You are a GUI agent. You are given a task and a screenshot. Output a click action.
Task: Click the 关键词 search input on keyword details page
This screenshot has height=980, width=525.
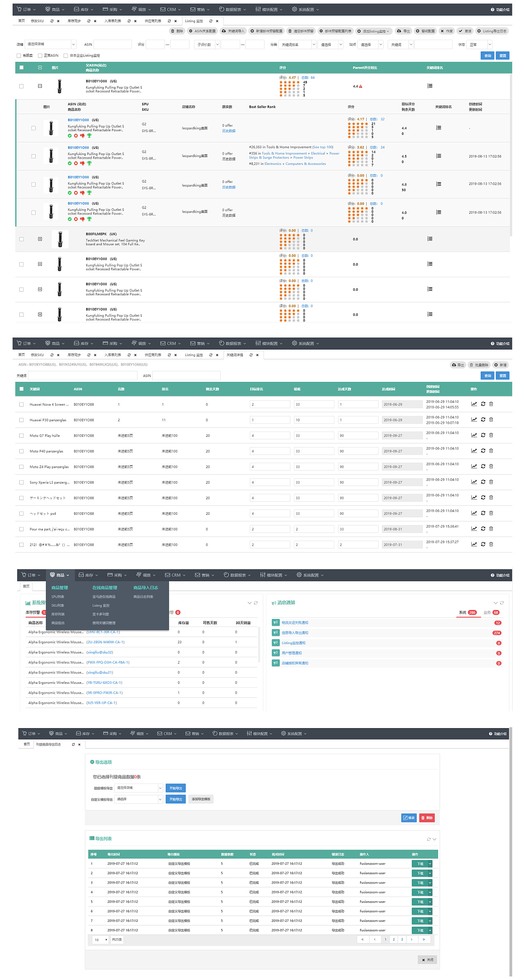click(82, 376)
